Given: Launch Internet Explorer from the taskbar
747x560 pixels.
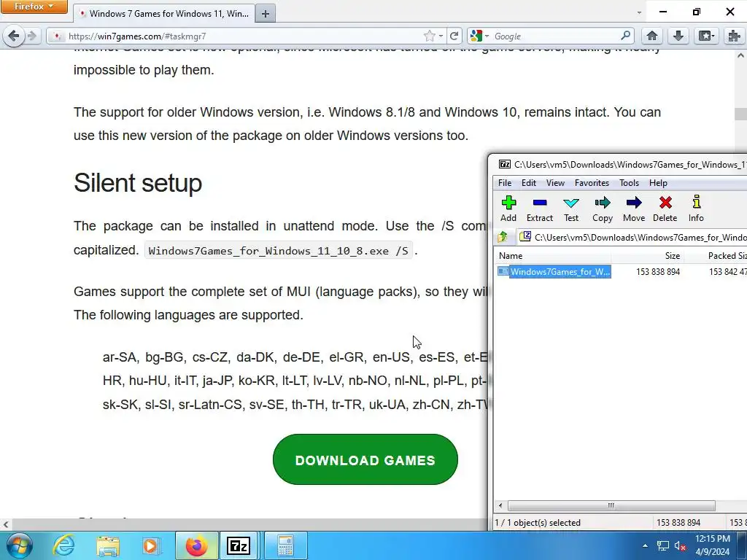Looking at the screenshot, I should [63, 545].
